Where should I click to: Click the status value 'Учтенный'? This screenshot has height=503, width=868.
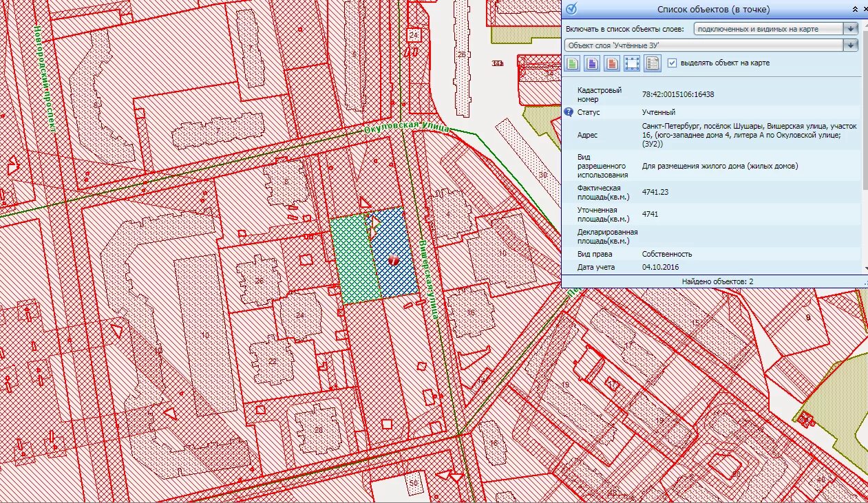[659, 111]
